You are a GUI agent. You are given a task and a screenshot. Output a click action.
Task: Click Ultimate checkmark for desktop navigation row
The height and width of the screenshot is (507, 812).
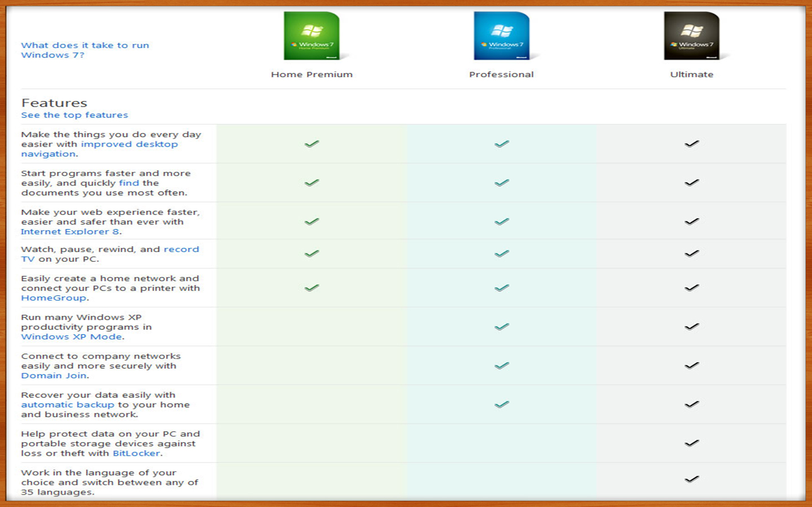pyautogui.click(x=692, y=144)
